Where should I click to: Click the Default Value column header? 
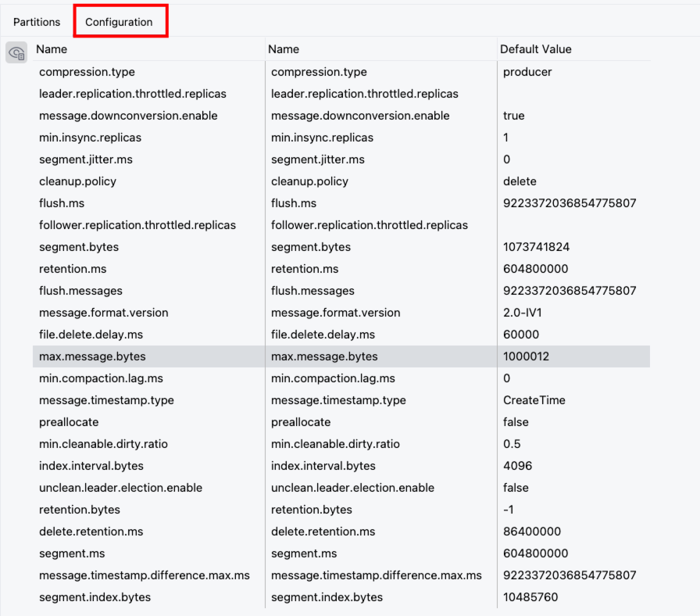click(x=536, y=49)
